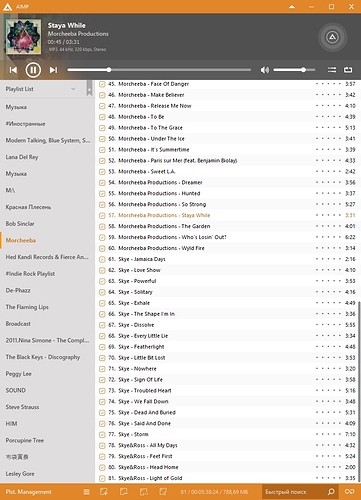Uncheck track 50 Under The Ice
Image resolution: width=361 pixels, height=500 pixels.
[102, 139]
